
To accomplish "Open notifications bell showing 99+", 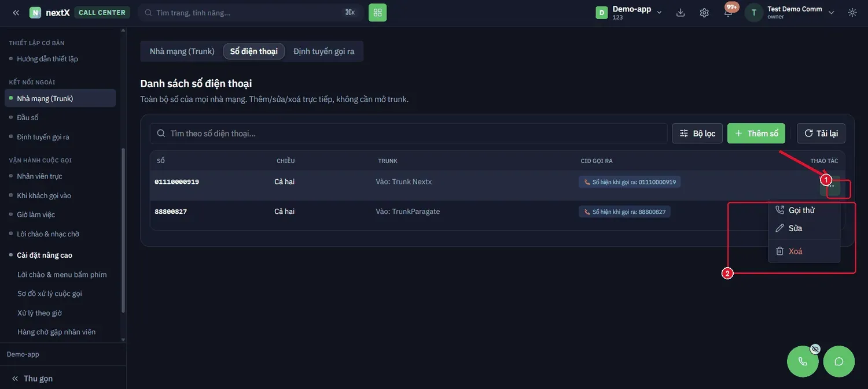I will tap(729, 12).
